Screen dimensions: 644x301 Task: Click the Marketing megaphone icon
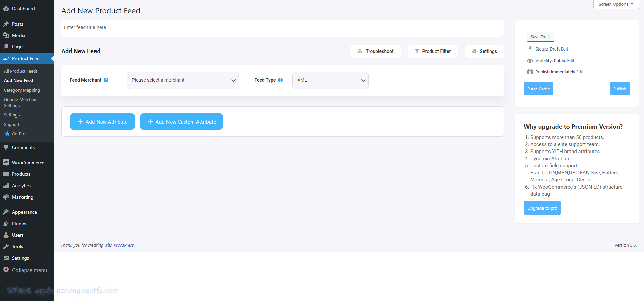pyautogui.click(x=6, y=197)
